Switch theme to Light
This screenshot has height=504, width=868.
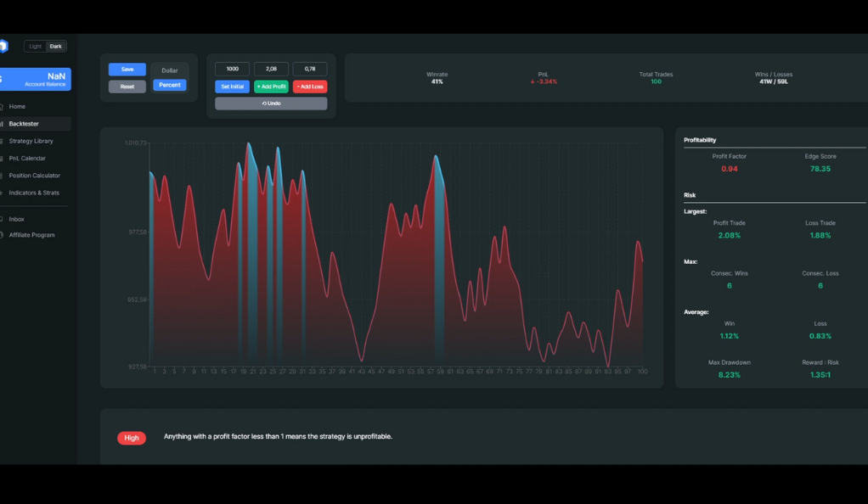(36, 47)
